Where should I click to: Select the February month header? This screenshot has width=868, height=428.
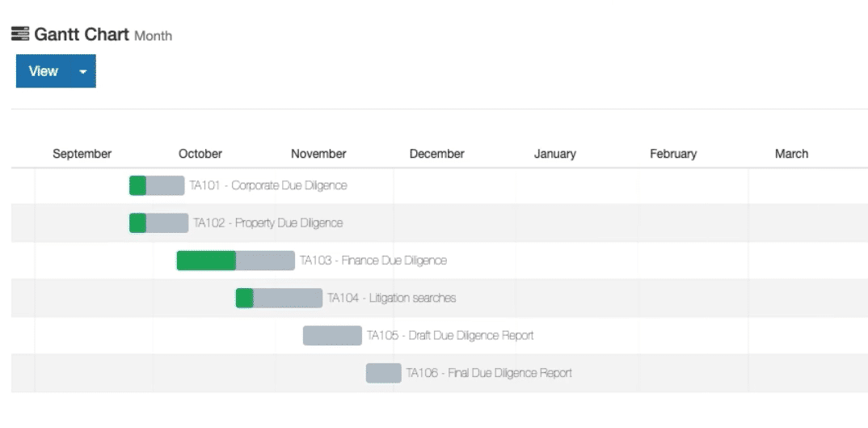[x=672, y=154]
